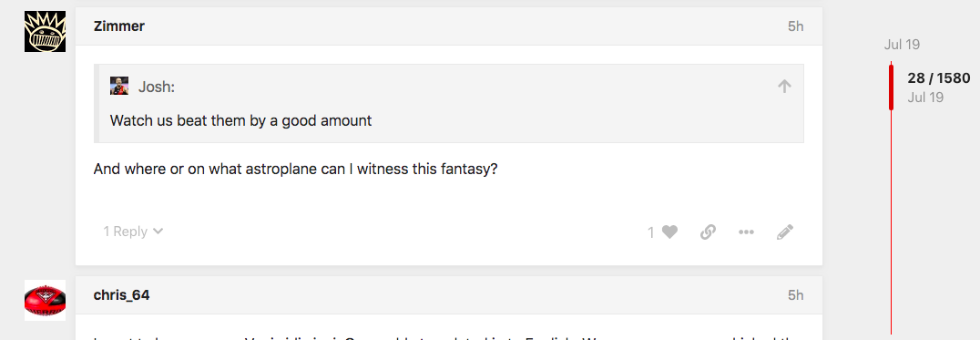Open chris_64 username link

121,295
